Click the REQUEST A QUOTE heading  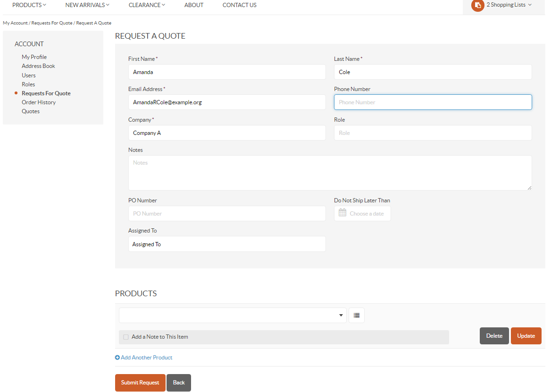(x=150, y=36)
